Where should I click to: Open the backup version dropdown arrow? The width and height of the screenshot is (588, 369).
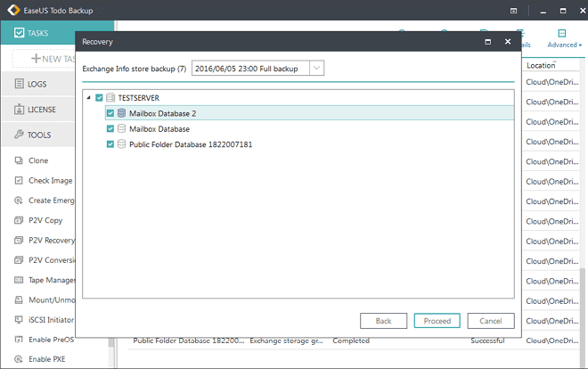[x=316, y=68]
